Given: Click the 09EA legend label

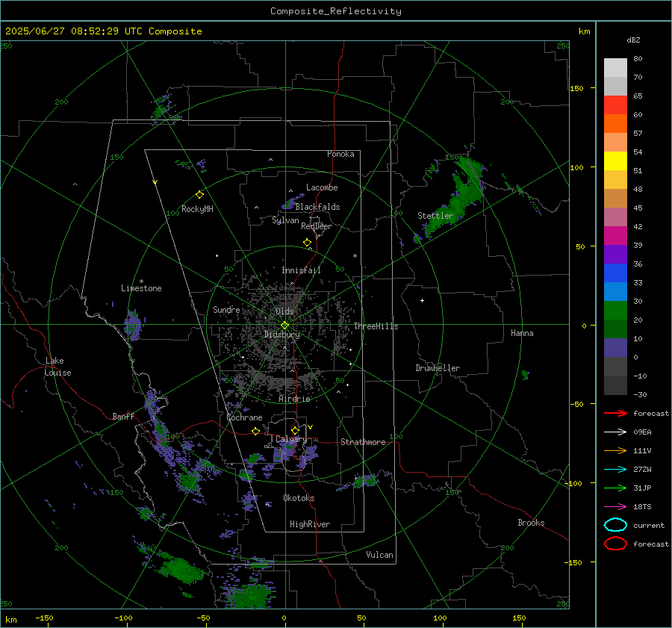Looking at the screenshot, I should click(x=642, y=432).
